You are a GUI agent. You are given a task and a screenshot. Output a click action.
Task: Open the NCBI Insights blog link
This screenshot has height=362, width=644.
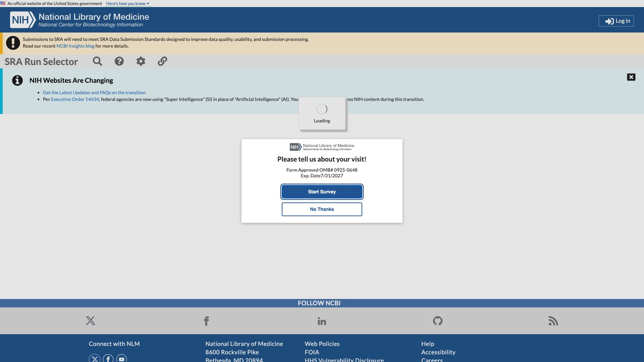tap(75, 46)
